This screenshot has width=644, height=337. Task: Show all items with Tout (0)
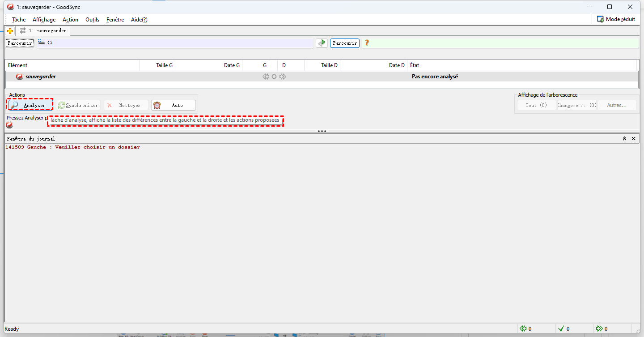[537, 105]
